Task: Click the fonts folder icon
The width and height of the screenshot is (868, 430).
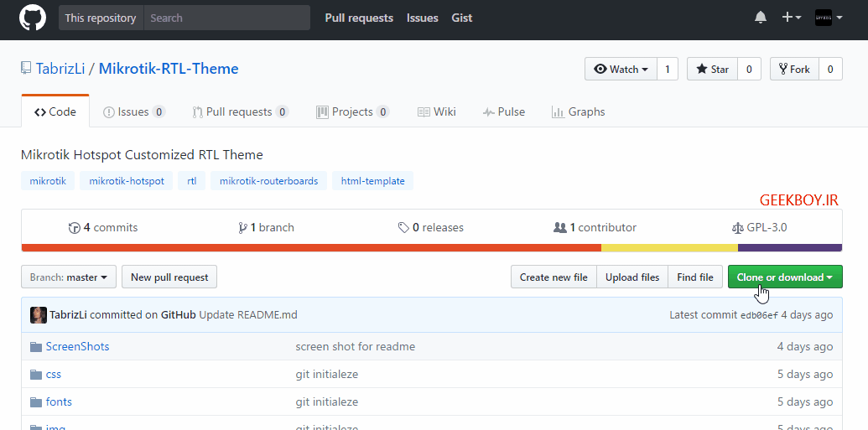Action: tap(36, 402)
